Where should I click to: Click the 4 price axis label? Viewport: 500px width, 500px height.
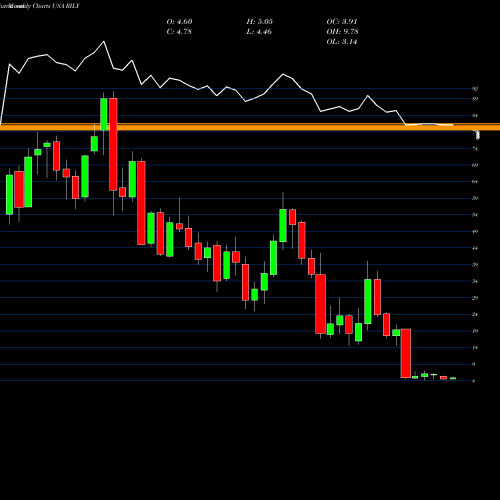[x=474, y=381]
